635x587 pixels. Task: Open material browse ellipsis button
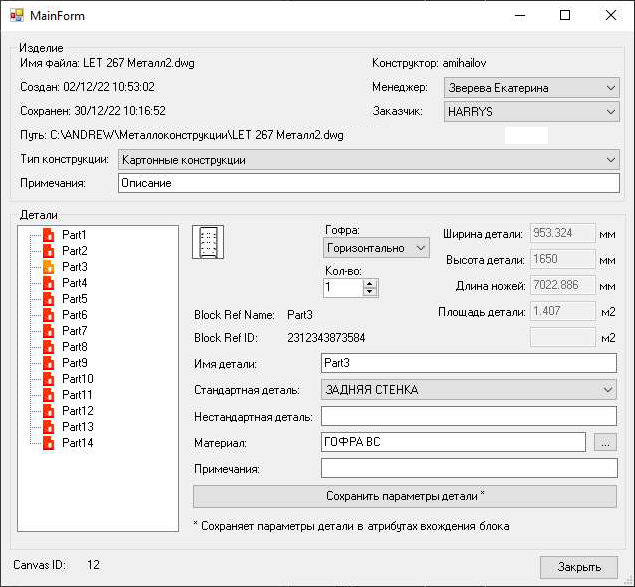604,441
